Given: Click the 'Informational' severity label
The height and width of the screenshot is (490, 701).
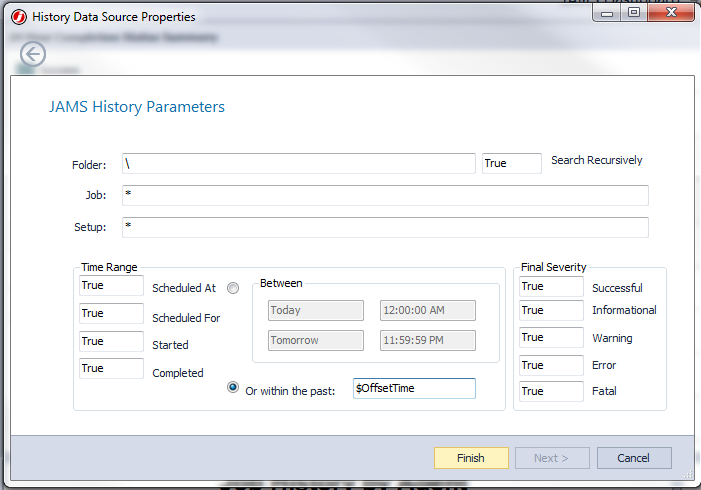Looking at the screenshot, I should [624, 310].
